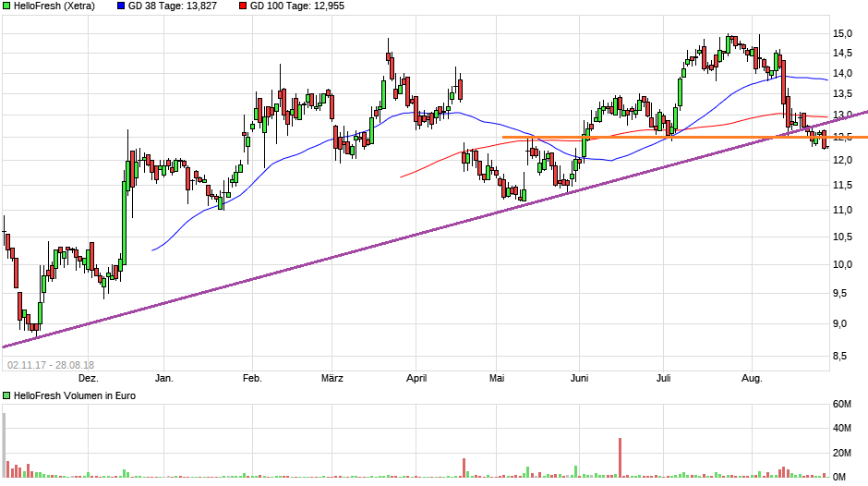Click the Juni month label on the time axis

[x=579, y=378]
